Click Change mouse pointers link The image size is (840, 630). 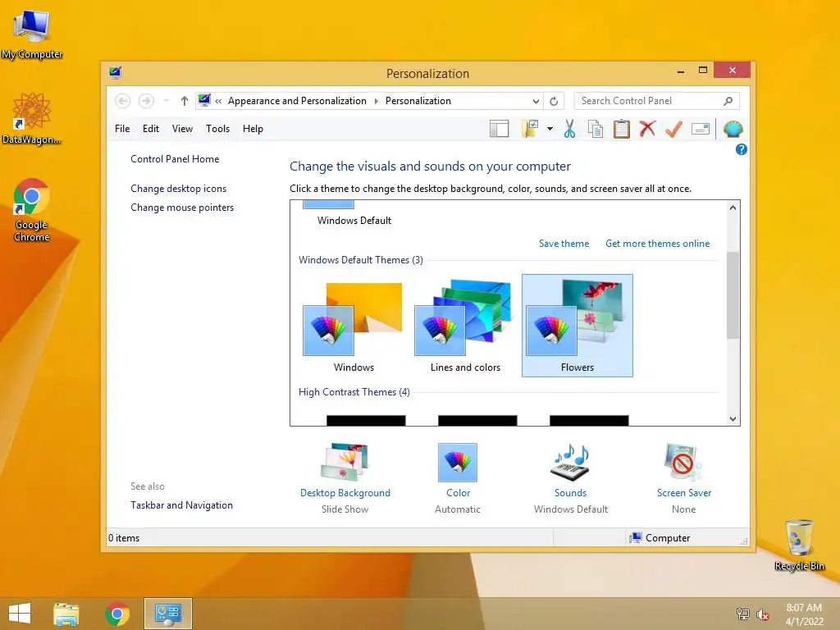pos(182,208)
